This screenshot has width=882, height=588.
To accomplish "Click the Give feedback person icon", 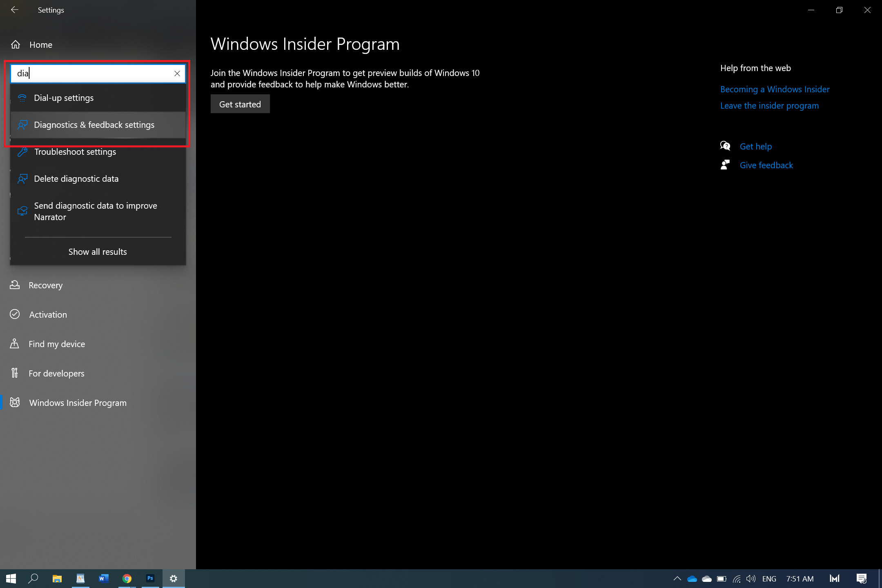I will point(725,165).
